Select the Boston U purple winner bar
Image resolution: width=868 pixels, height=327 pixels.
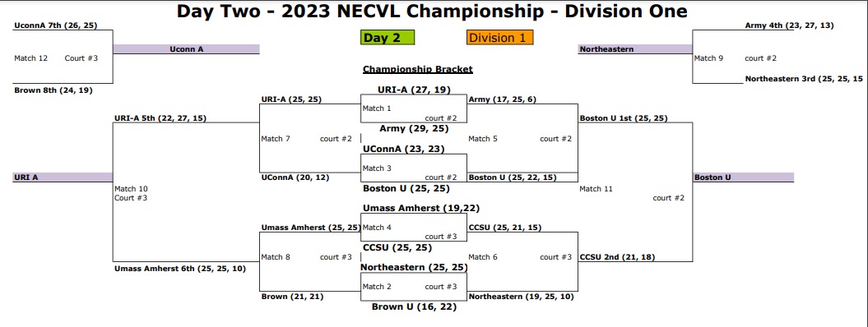point(744,177)
